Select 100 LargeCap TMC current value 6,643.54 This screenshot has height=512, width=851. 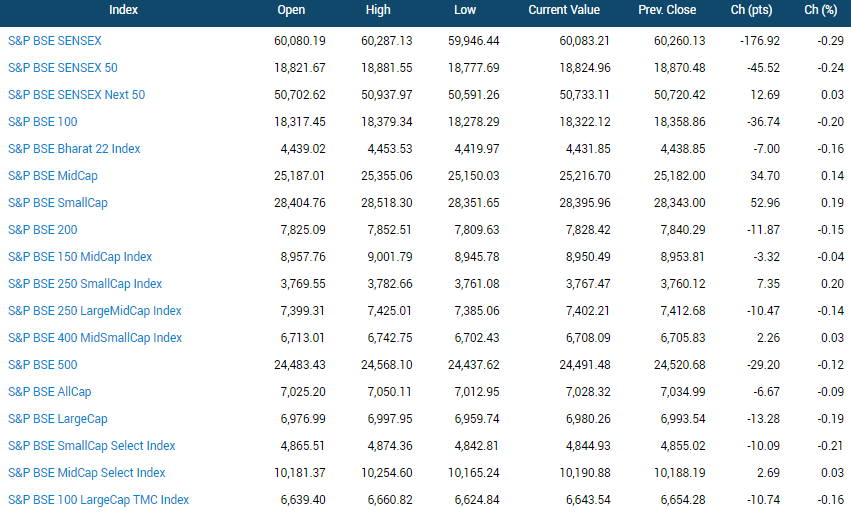[x=588, y=500]
